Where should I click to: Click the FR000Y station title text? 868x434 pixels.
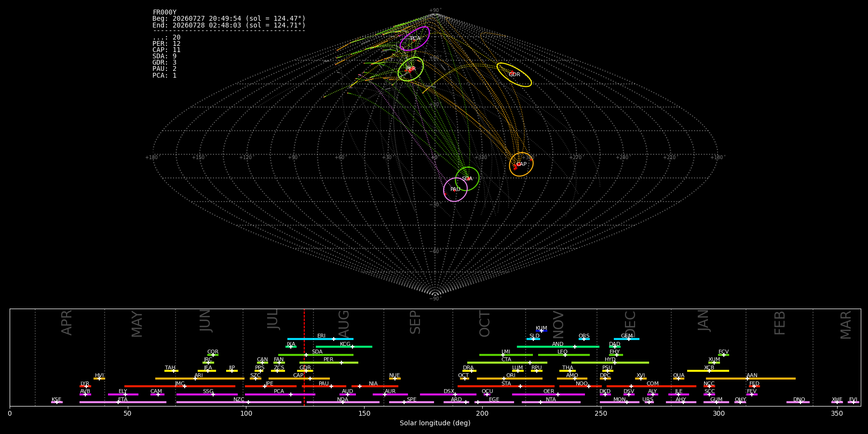[x=164, y=13]
